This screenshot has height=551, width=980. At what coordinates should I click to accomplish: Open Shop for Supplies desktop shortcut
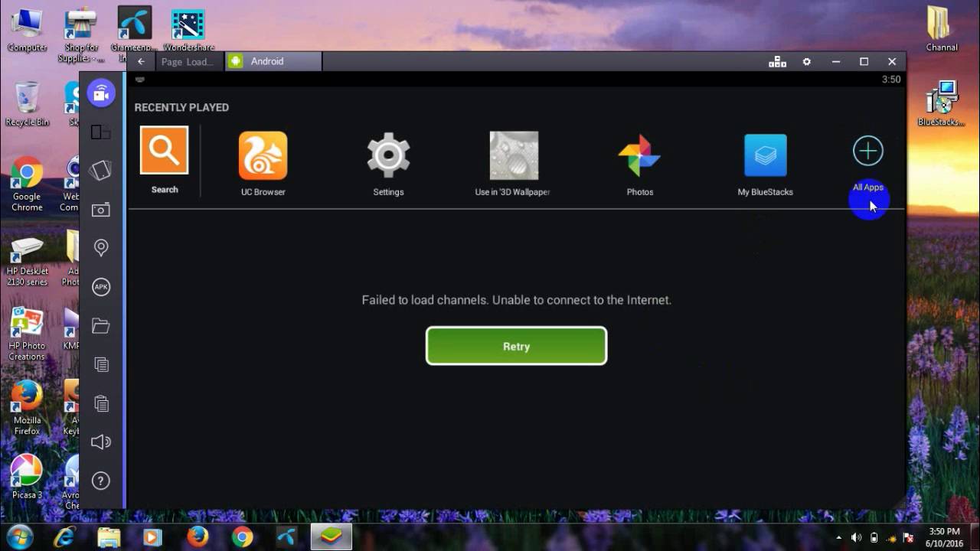[x=80, y=35]
